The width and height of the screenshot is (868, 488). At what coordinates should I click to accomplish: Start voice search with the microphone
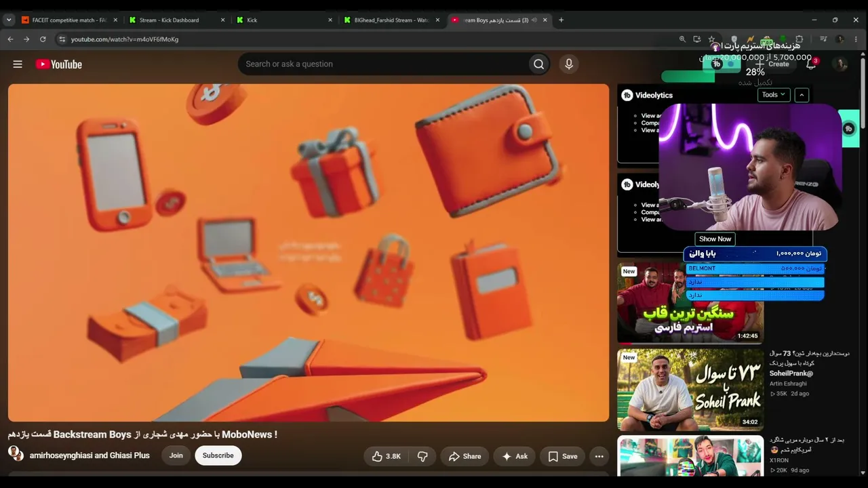point(569,64)
